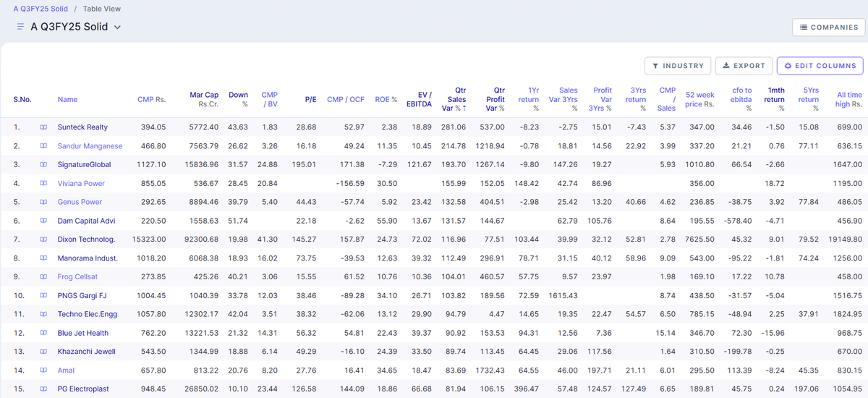The height and width of the screenshot is (398, 868).
Task: Sort by S.No. column header
Action: tap(22, 100)
